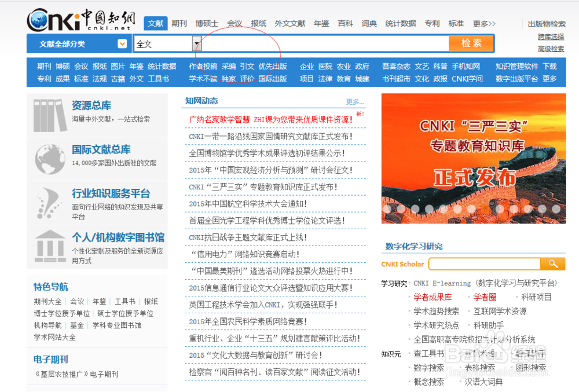Open news CNKI抗日战争主题文献库正式上线
579x392 pixels.
(248, 237)
